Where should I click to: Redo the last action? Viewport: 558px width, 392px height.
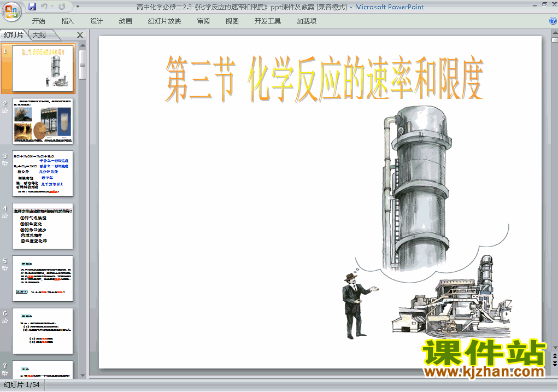62,7
